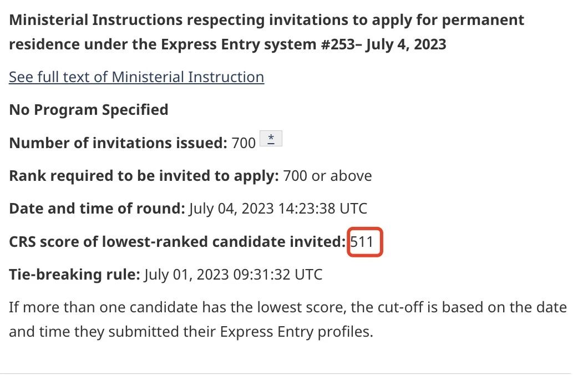
Task: Click the Date and time of round label
Action: pyautogui.click(x=97, y=209)
